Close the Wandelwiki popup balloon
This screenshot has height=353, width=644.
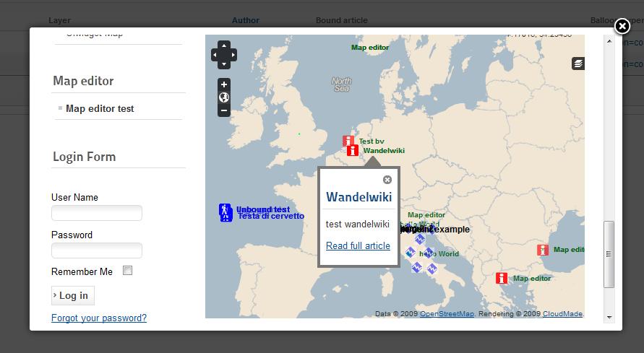coord(387,180)
